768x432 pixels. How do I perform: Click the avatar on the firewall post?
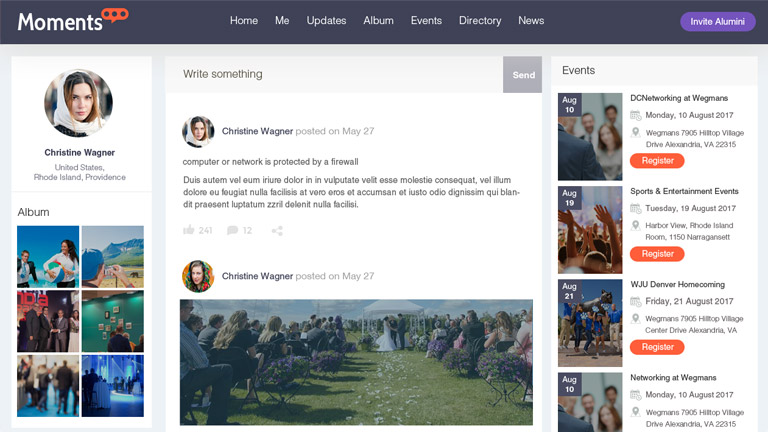coord(198,131)
